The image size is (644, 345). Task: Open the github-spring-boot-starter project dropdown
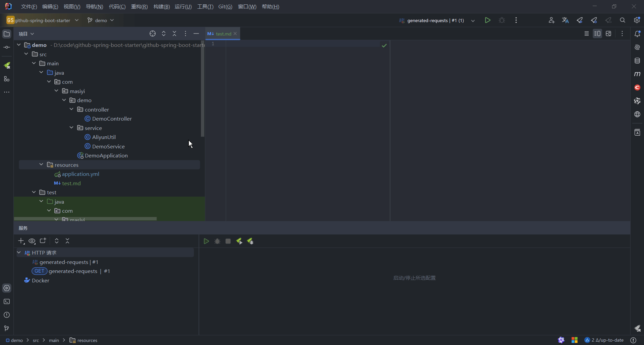pos(43,20)
